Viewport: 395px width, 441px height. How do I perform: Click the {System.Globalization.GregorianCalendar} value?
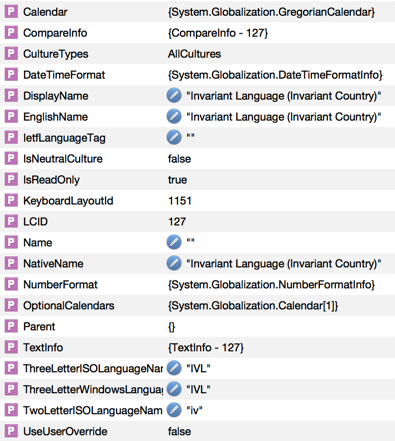pyautogui.click(x=271, y=12)
